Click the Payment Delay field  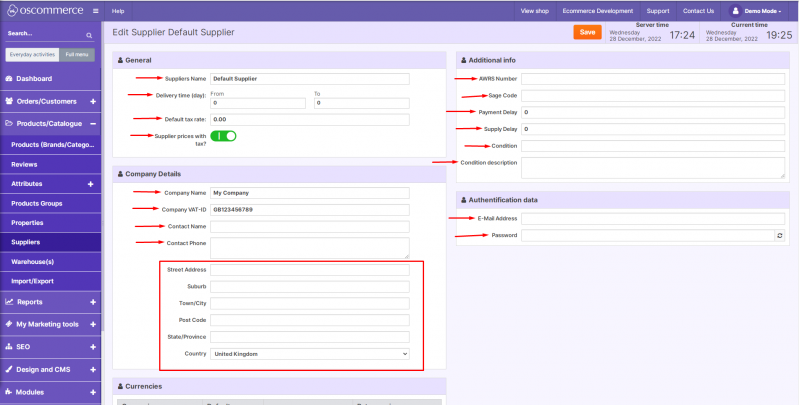point(653,113)
